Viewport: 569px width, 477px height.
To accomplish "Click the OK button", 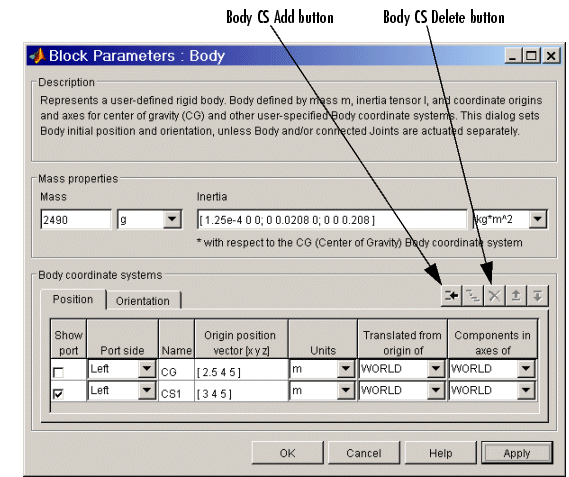I will point(287,453).
